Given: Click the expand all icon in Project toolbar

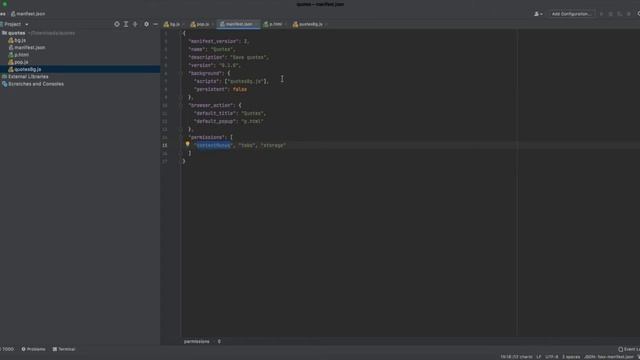Looking at the screenshot, I should click(x=126, y=24).
